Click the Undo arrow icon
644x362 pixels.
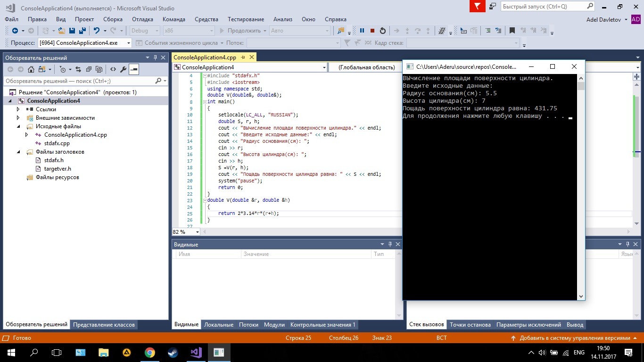tap(97, 31)
